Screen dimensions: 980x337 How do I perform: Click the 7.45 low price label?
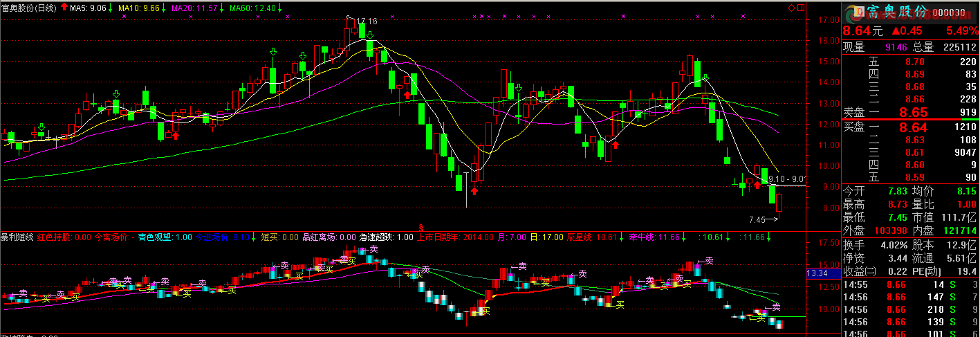click(x=758, y=220)
